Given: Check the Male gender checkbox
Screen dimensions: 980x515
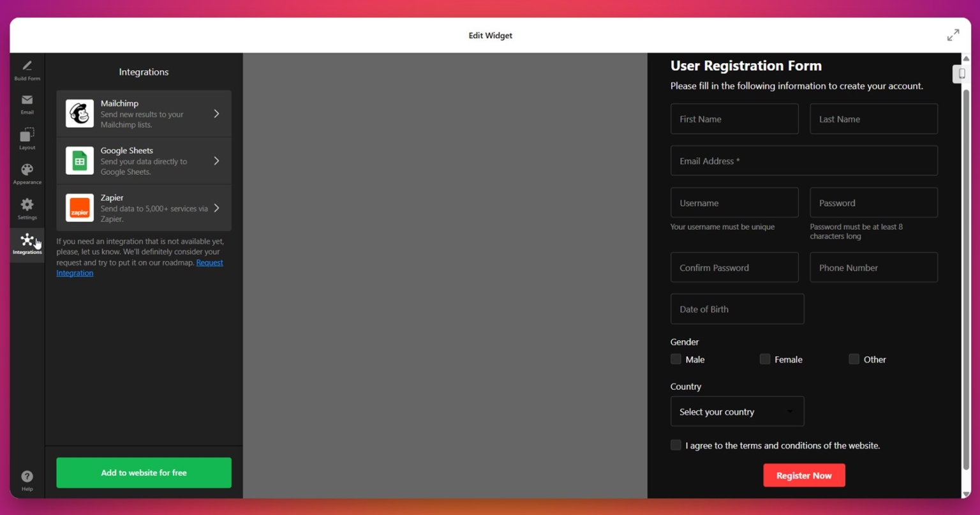Looking at the screenshot, I should pyautogui.click(x=676, y=359).
